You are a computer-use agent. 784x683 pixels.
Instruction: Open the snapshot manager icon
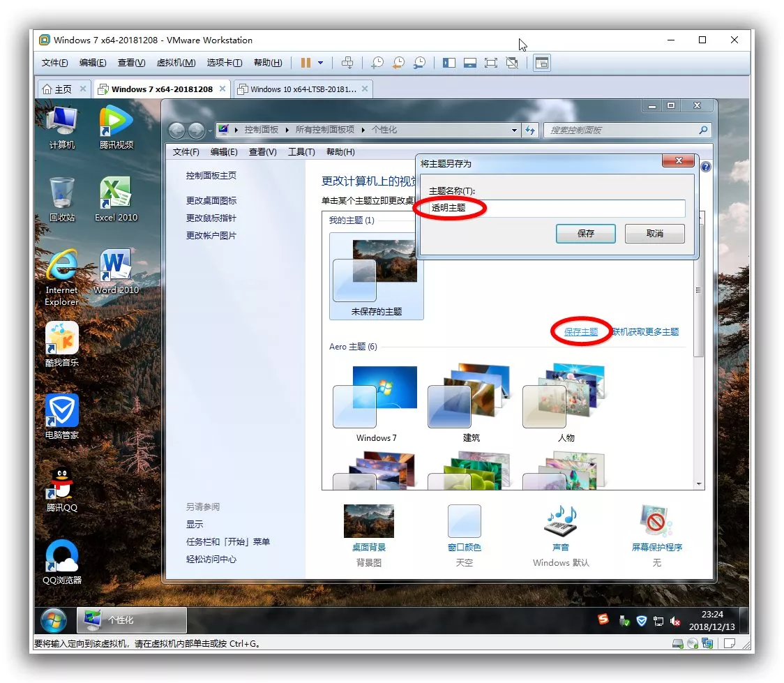tap(419, 63)
